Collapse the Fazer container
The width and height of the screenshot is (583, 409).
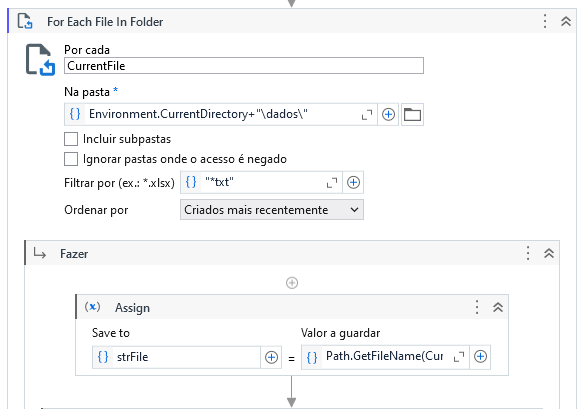click(549, 253)
